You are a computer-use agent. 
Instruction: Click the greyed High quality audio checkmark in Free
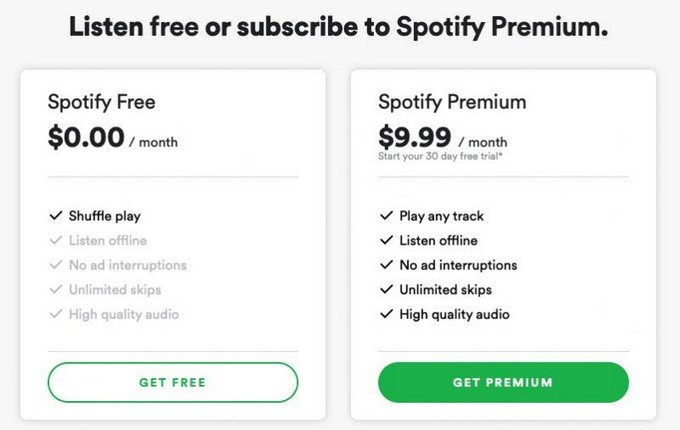pos(54,314)
